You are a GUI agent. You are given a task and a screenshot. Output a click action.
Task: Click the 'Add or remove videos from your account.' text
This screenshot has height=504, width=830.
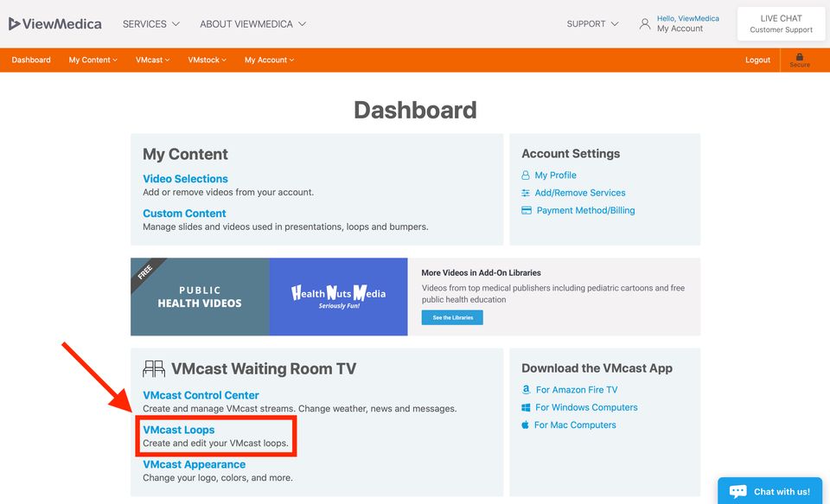[x=228, y=192]
